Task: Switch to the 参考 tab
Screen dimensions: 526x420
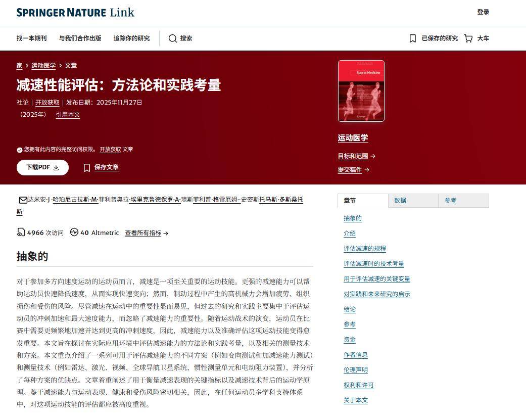Action: click(x=450, y=201)
